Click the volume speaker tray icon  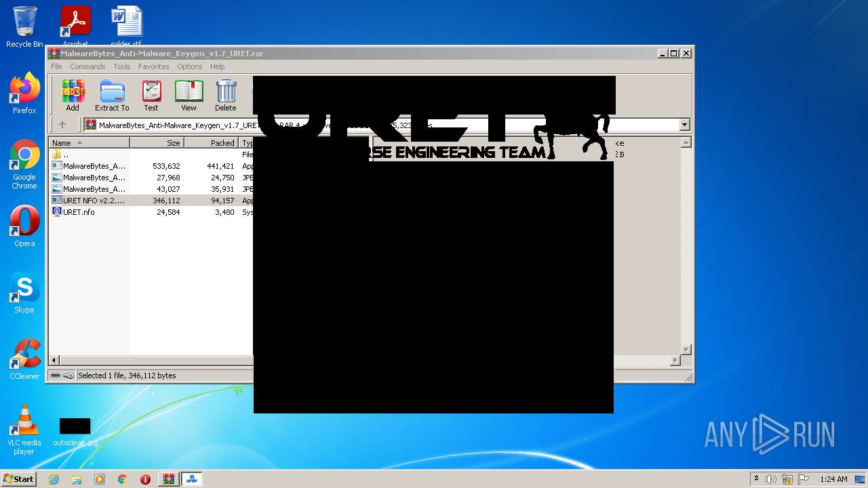point(771,479)
